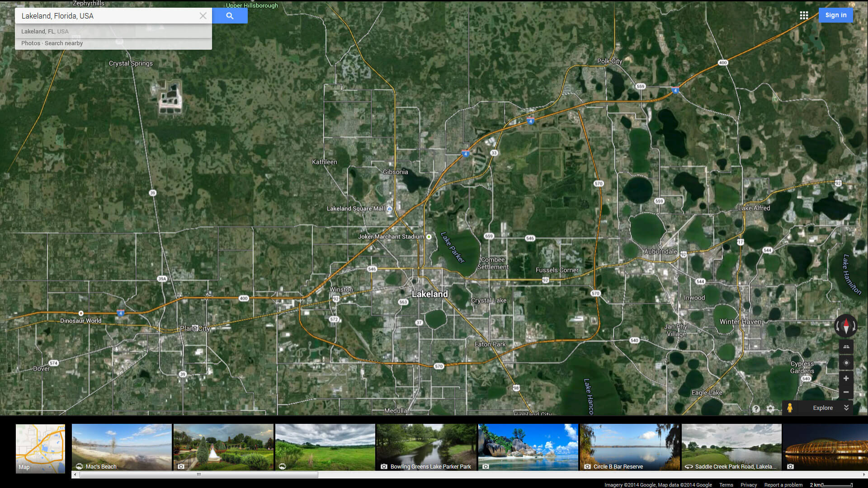Open the Google apps grid
The width and height of the screenshot is (868, 488).
(804, 15)
